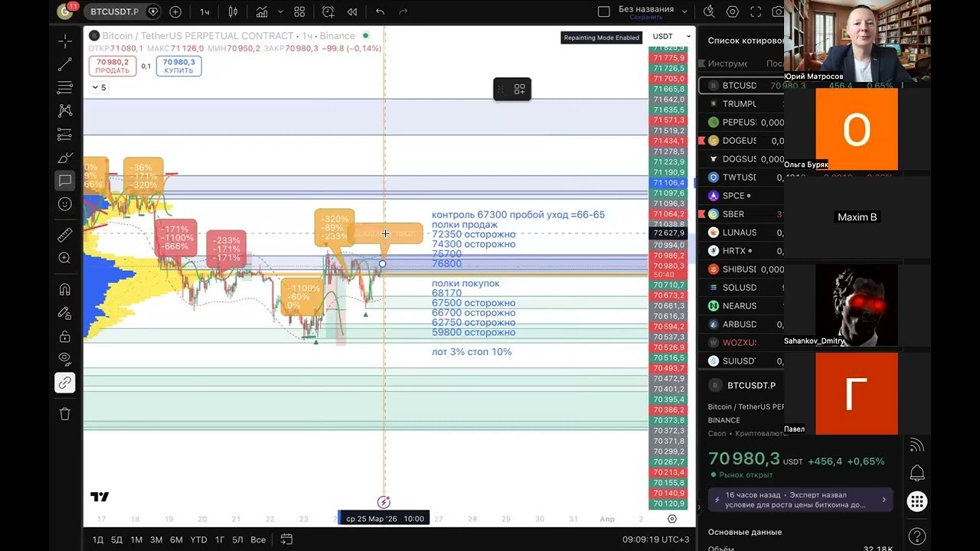Select the 5Л date range
Screen dimensions: 980x551
(x=238, y=540)
